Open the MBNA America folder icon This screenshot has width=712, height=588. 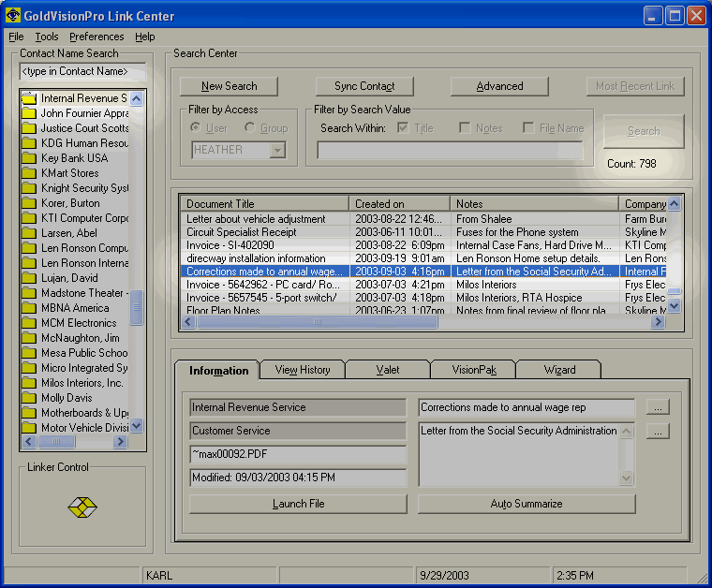(x=29, y=308)
